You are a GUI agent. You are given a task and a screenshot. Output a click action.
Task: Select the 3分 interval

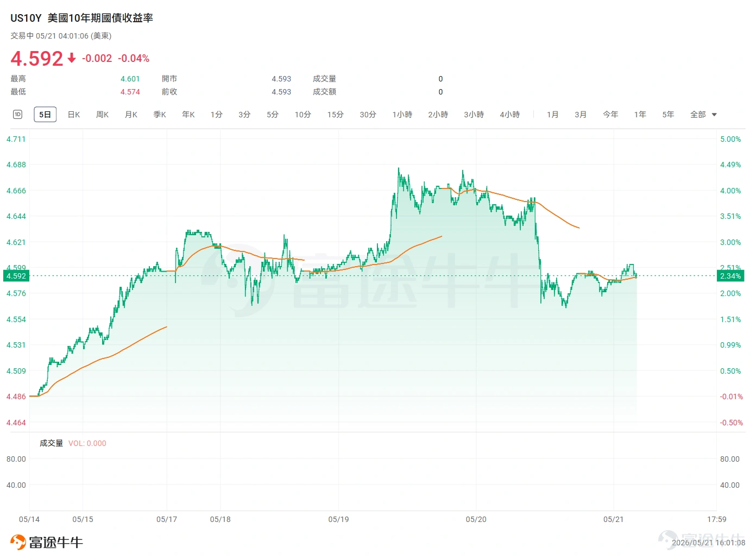click(244, 115)
